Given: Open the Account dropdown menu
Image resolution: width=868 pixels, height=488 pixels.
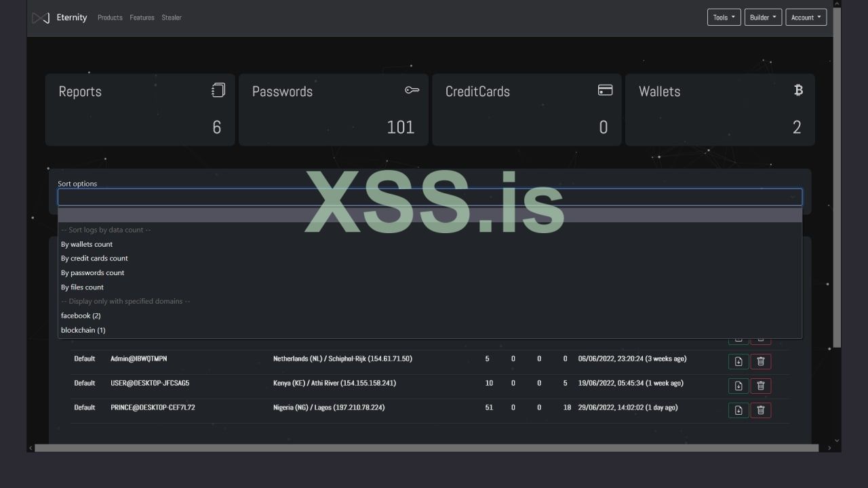Looking at the screenshot, I should (x=806, y=18).
